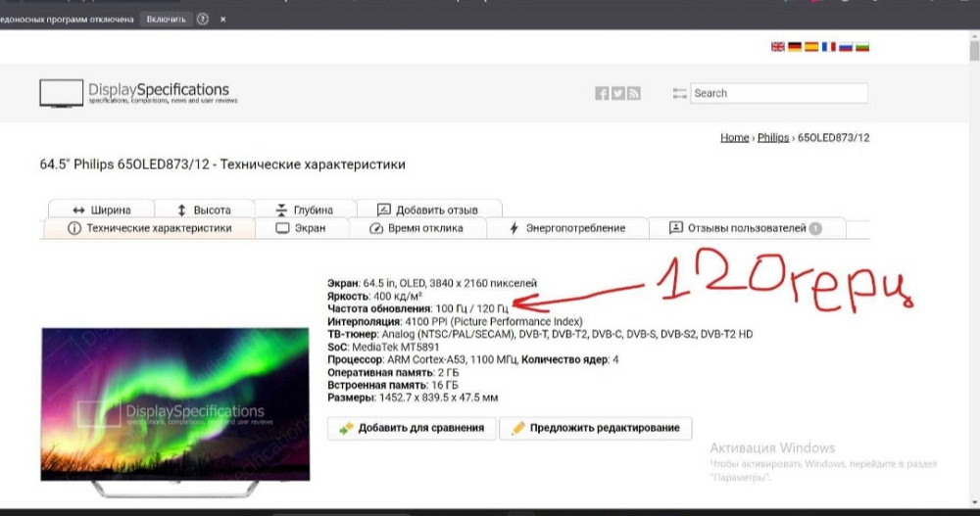
Task: Go to the Home breadcrumb
Action: (734, 137)
